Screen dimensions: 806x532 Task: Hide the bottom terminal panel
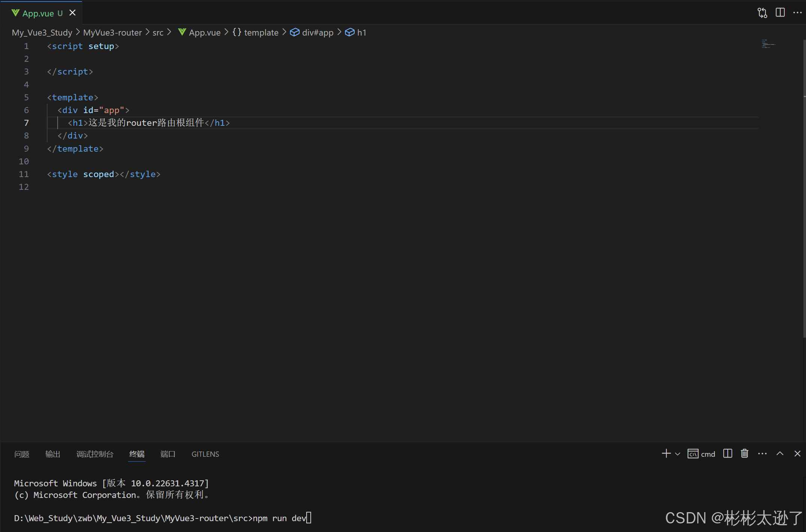(797, 454)
